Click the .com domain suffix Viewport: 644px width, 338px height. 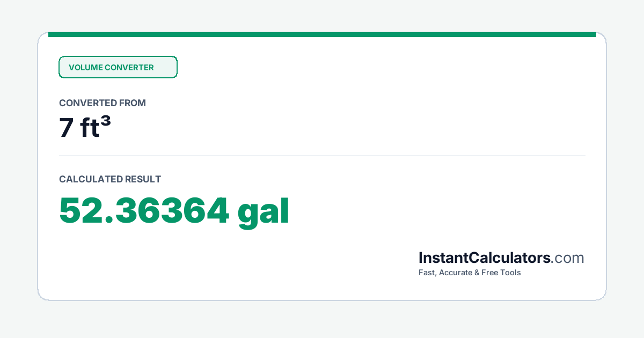(568, 259)
